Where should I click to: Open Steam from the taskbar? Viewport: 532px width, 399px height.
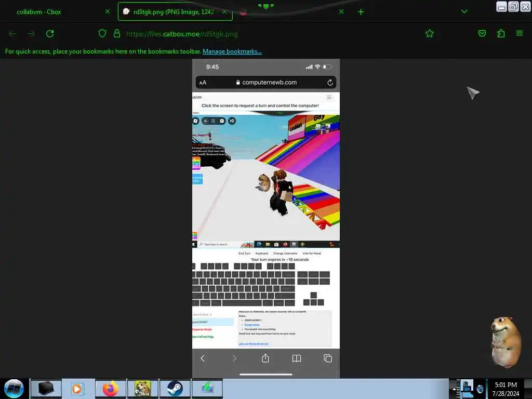[x=175, y=389]
